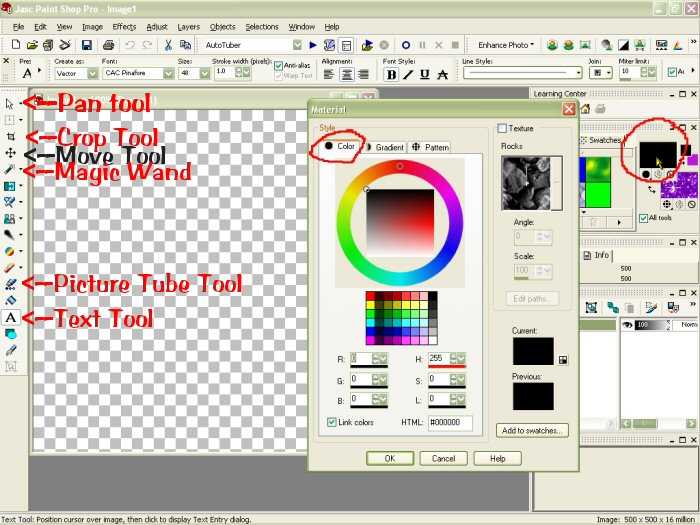Open the Layers menu
Screen dimensions: 700x525
(x=188, y=27)
